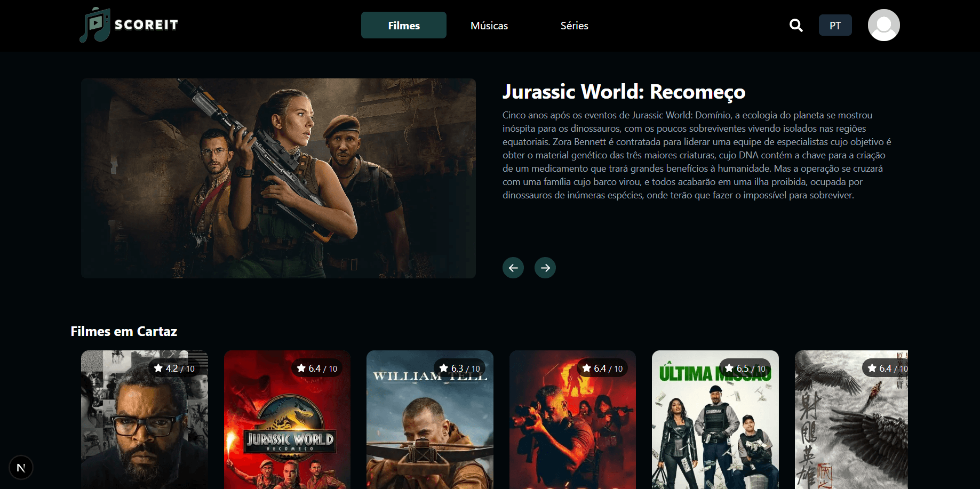Open the PT language selector
This screenshot has height=489, width=980.
[x=835, y=25]
